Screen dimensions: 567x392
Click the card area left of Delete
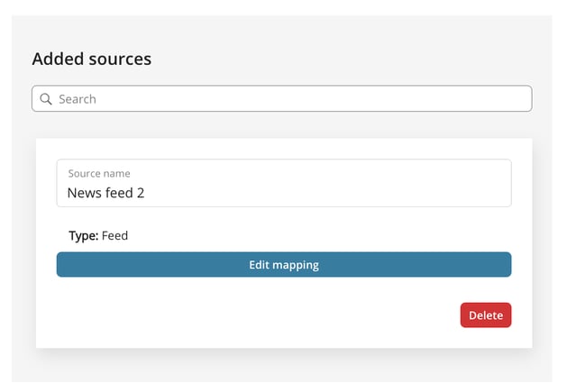(361, 315)
